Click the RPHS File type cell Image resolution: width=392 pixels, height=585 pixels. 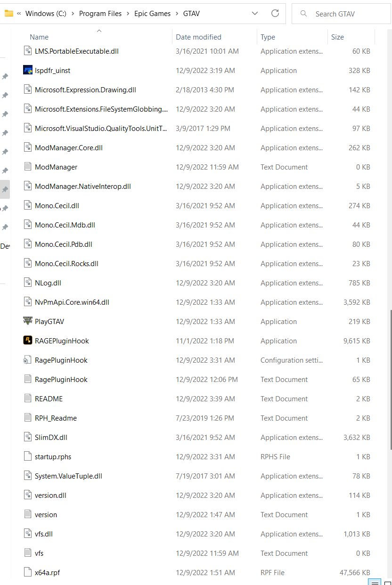275,456
